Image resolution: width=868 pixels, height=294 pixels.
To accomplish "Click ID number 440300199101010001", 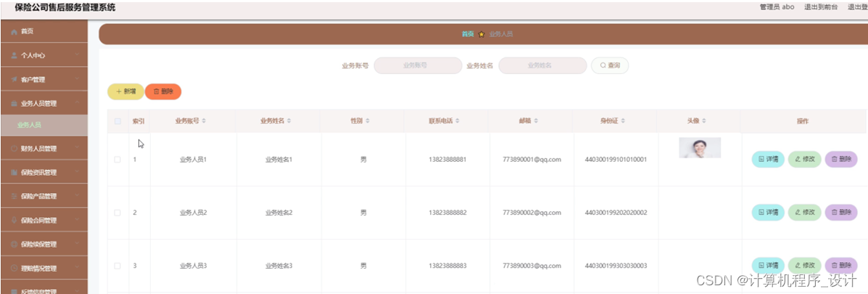I will point(616,160).
